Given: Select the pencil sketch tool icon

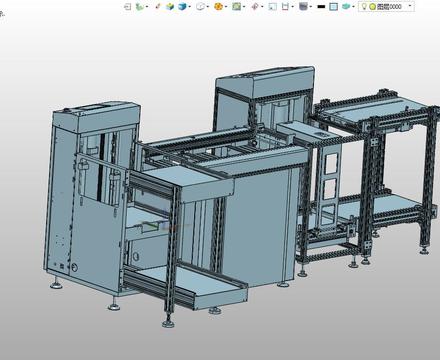Looking at the screenshot, I should point(158,6).
